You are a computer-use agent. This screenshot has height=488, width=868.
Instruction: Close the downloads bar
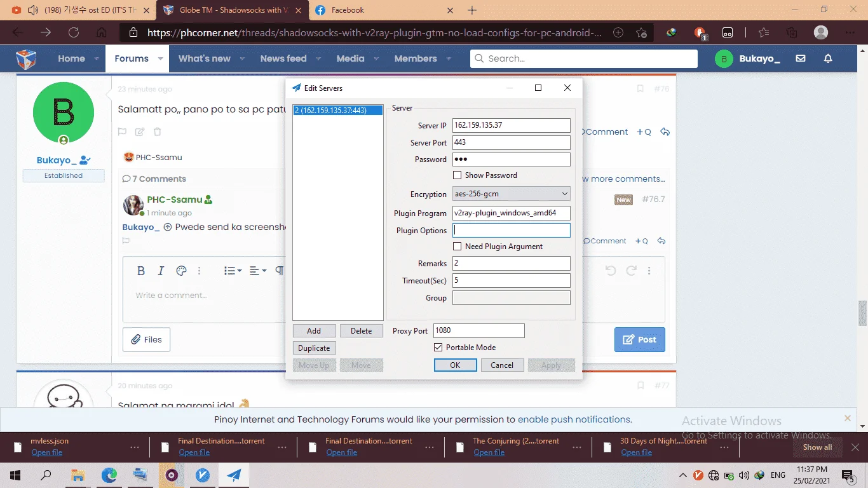point(855,447)
